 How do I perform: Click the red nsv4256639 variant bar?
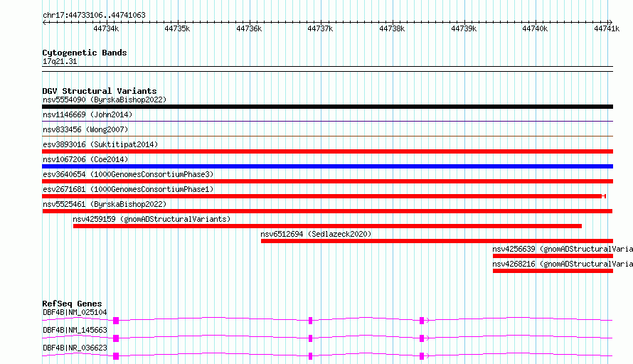(553, 256)
